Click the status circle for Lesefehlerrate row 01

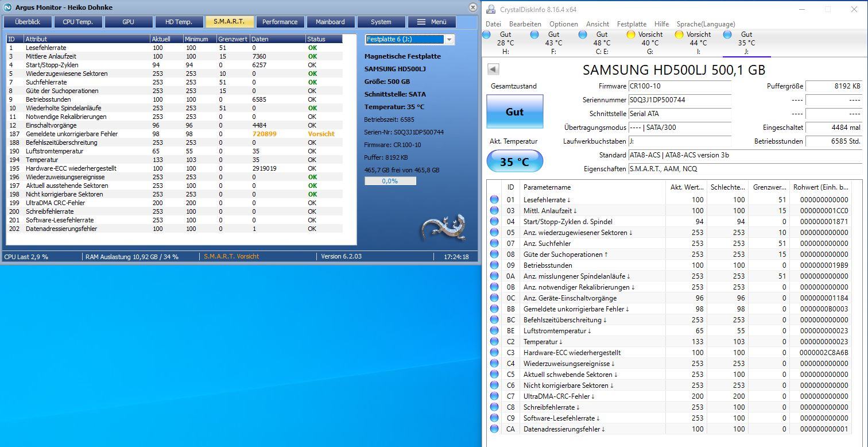(x=494, y=199)
